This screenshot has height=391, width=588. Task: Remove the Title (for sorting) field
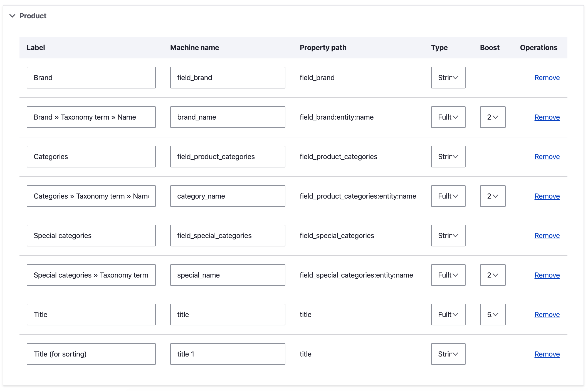547,354
